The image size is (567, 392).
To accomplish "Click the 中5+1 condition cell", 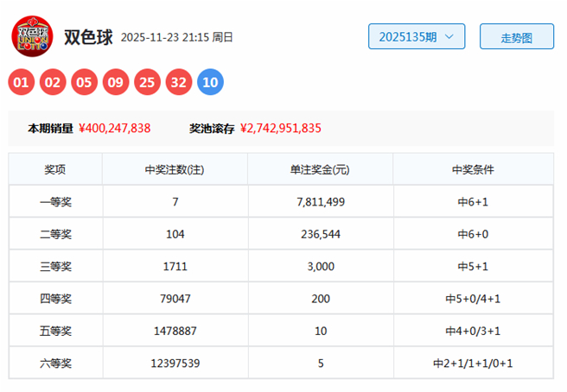I will click(x=474, y=266).
